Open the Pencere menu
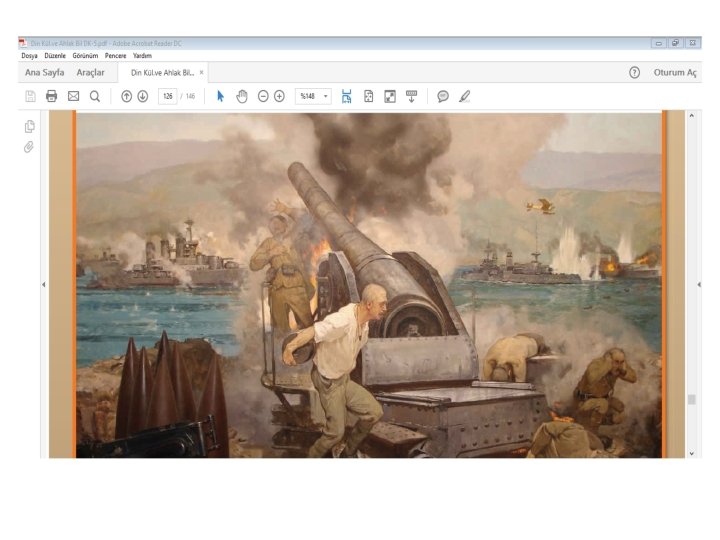 pos(115,56)
